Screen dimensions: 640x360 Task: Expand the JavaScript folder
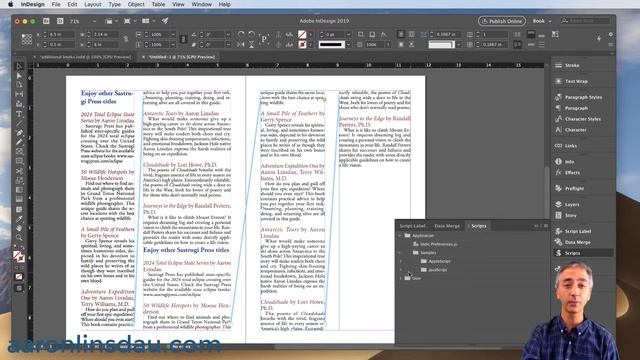401,270
